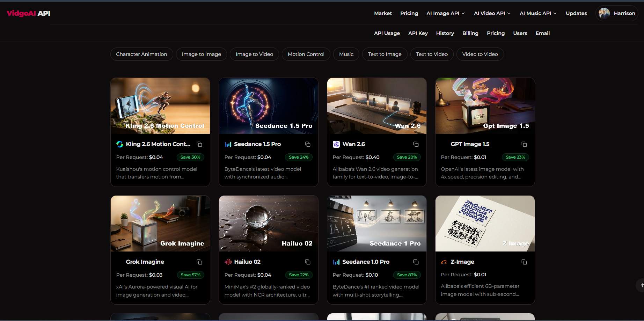Image resolution: width=644 pixels, height=321 pixels.
Task: Click the Wan 2.6 model logo icon
Action: pyautogui.click(x=336, y=144)
